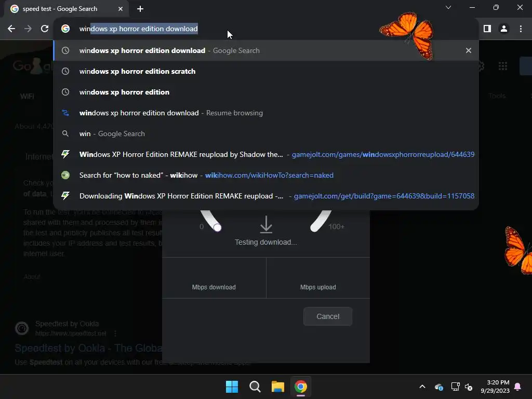Reload the page with the refresh icon
The width and height of the screenshot is (532, 399).
pyautogui.click(x=45, y=29)
